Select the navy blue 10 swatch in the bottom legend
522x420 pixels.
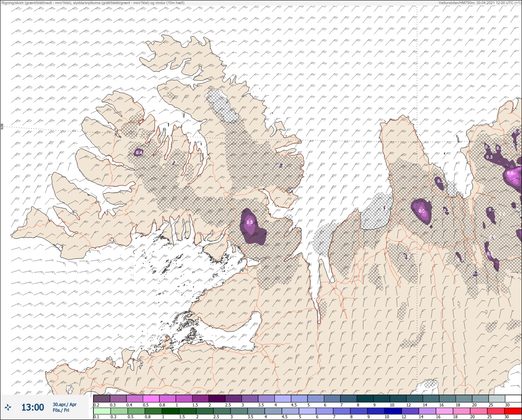tap(393, 411)
